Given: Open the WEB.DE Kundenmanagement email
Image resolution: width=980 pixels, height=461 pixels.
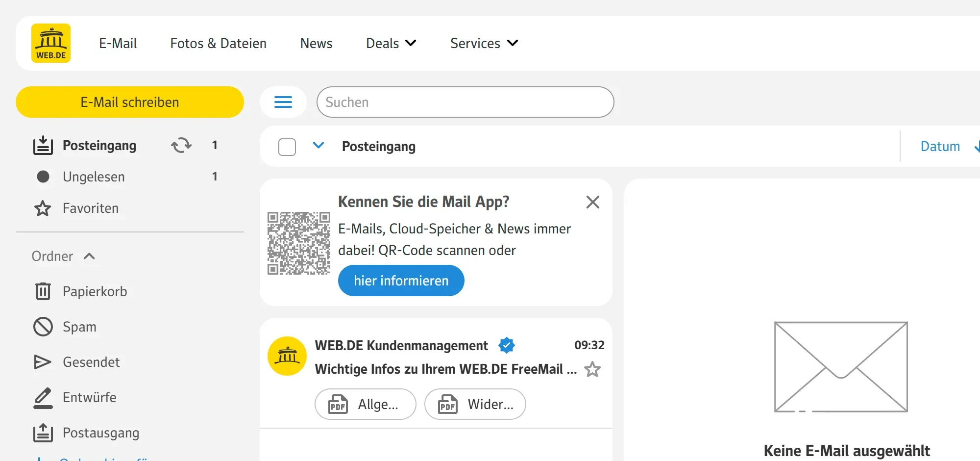Looking at the screenshot, I should (x=436, y=373).
